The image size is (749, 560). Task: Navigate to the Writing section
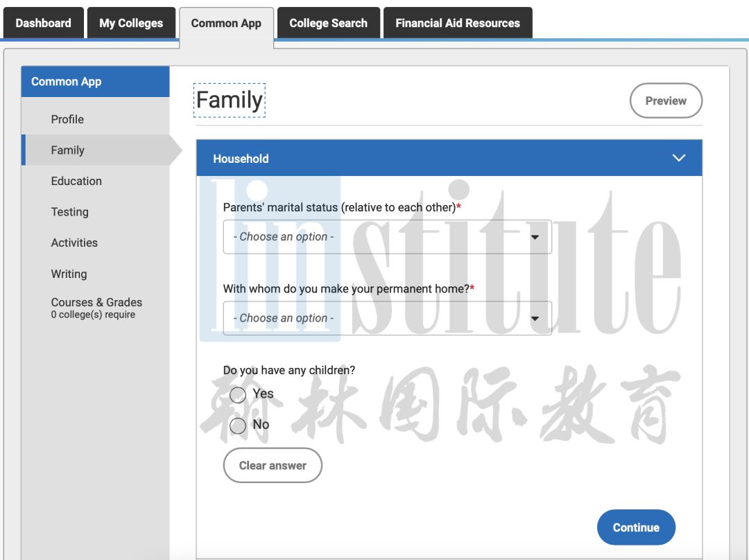69,274
